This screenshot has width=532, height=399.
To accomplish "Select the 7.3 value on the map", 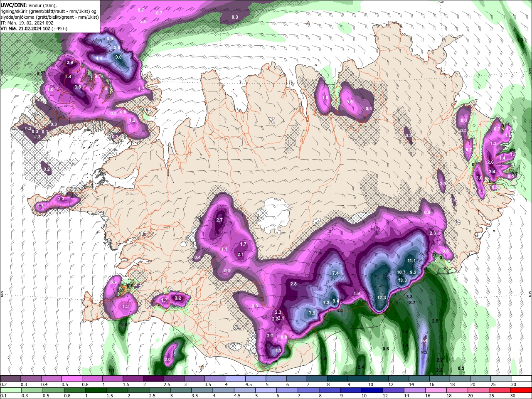I will click(x=326, y=303).
